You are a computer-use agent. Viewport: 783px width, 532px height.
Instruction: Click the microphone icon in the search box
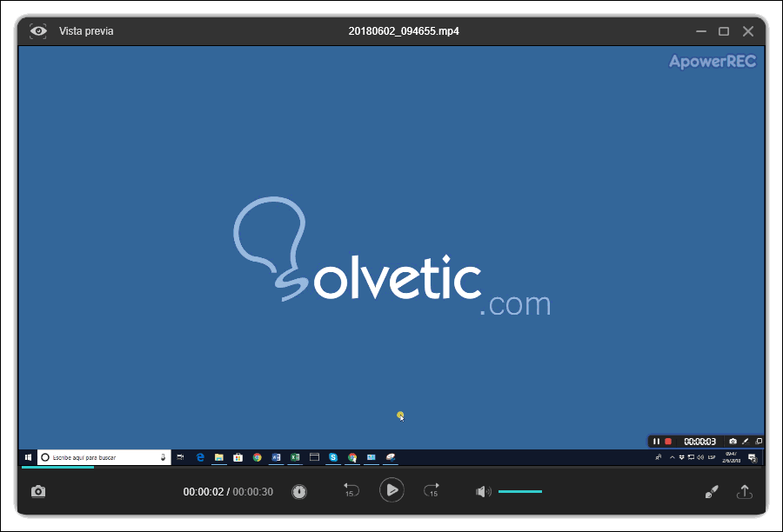(x=163, y=457)
